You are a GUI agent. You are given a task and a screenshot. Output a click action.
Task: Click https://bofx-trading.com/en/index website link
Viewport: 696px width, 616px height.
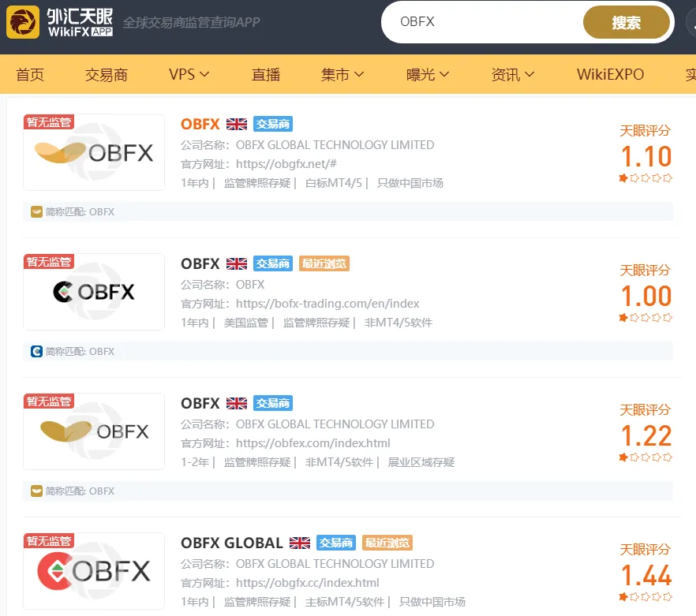[327, 304]
